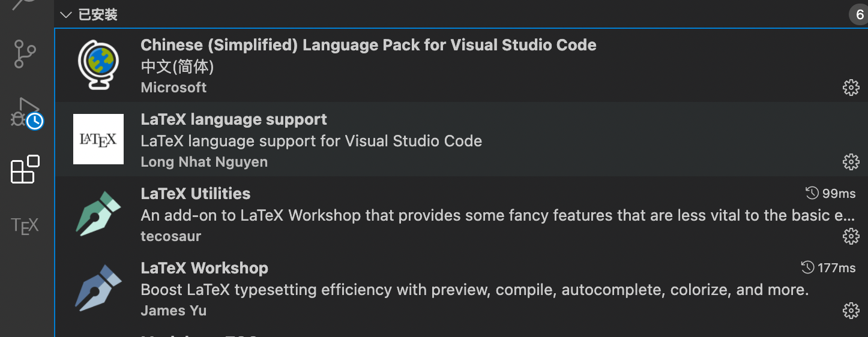Select the LaTeX Workshop extension title

[204, 268]
